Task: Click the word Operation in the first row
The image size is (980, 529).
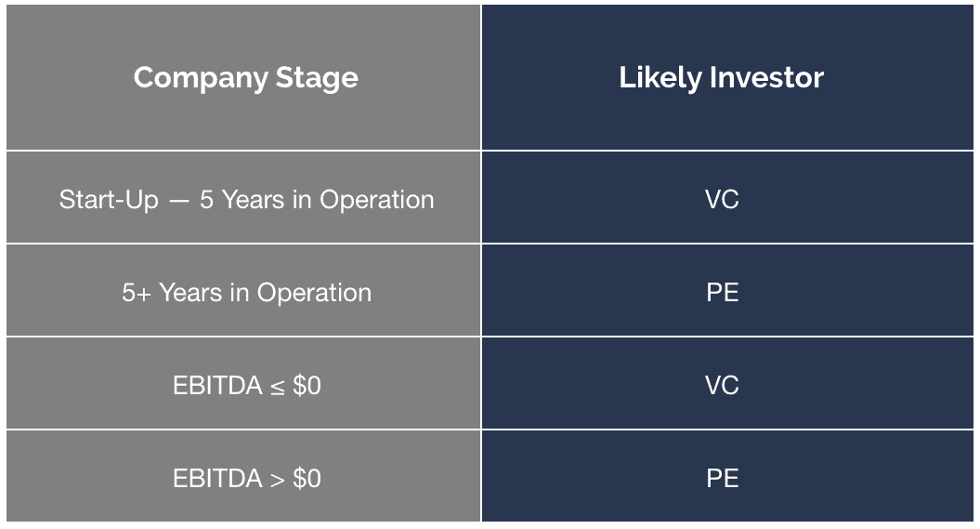Action: coord(377,201)
